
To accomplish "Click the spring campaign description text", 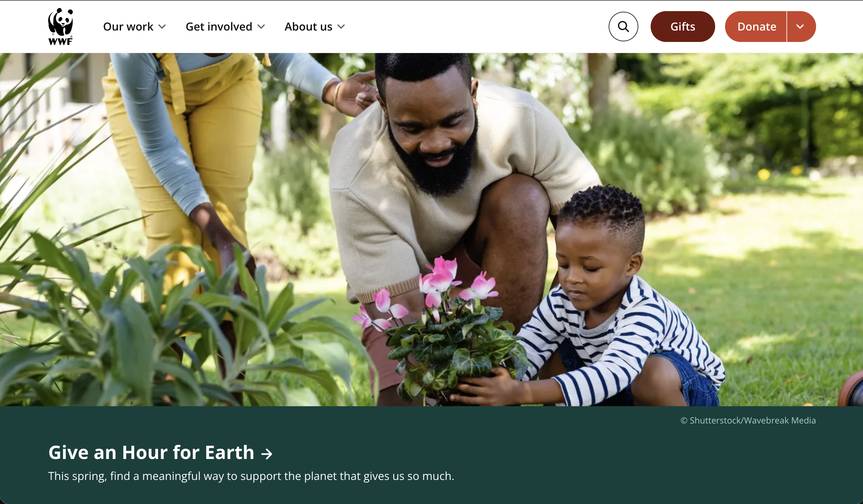I will (x=251, y=476).
